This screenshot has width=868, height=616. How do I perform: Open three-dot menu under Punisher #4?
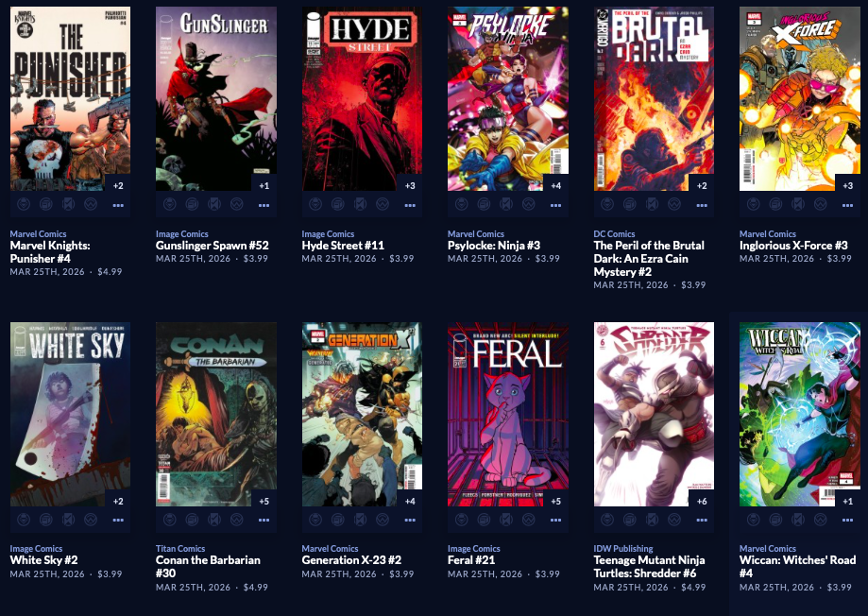point(118,205)
